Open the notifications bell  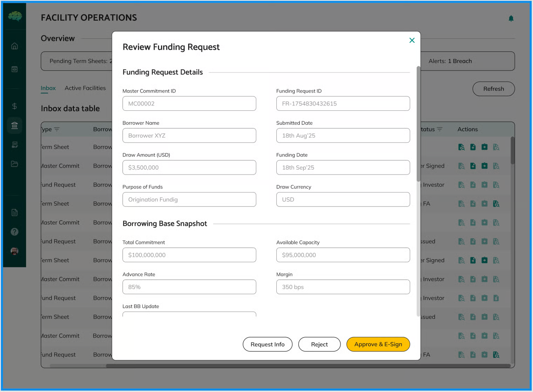point(511,19)
